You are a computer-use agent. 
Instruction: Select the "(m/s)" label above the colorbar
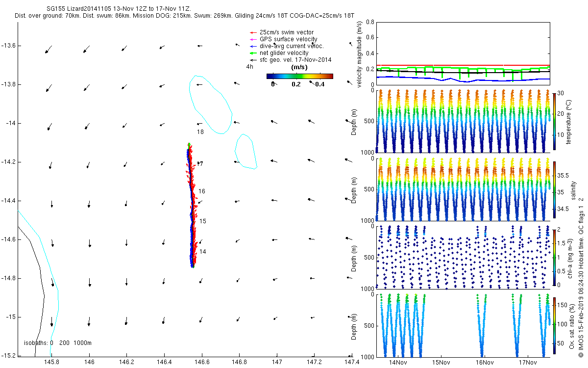pos(299,67)
